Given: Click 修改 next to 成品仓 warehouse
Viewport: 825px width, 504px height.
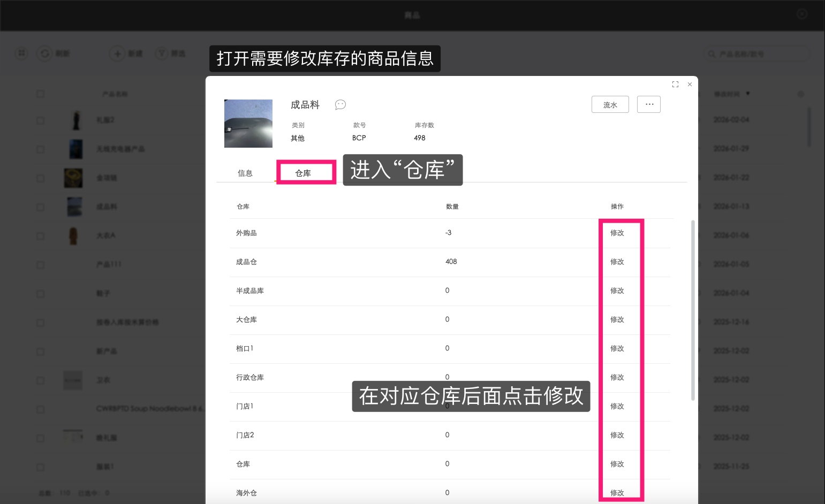Looking at the screenshot, I should click(617, 262).
